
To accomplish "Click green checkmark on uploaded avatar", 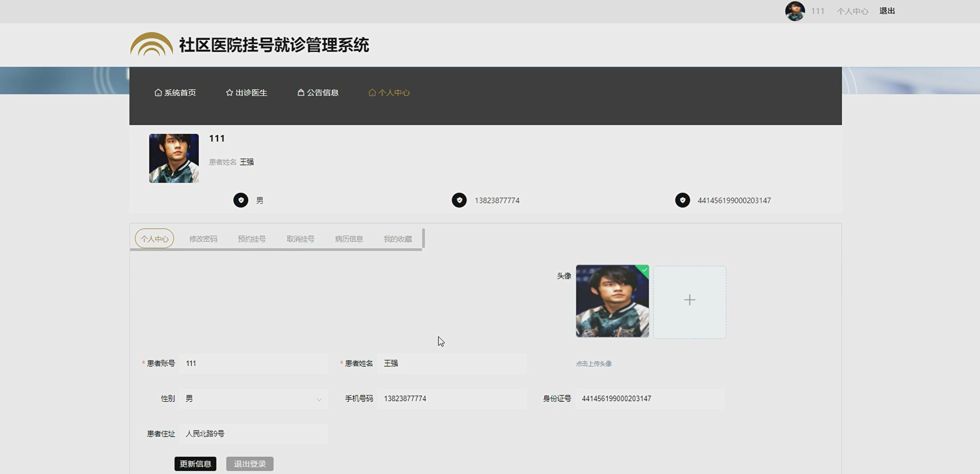I will pos(644,270).
